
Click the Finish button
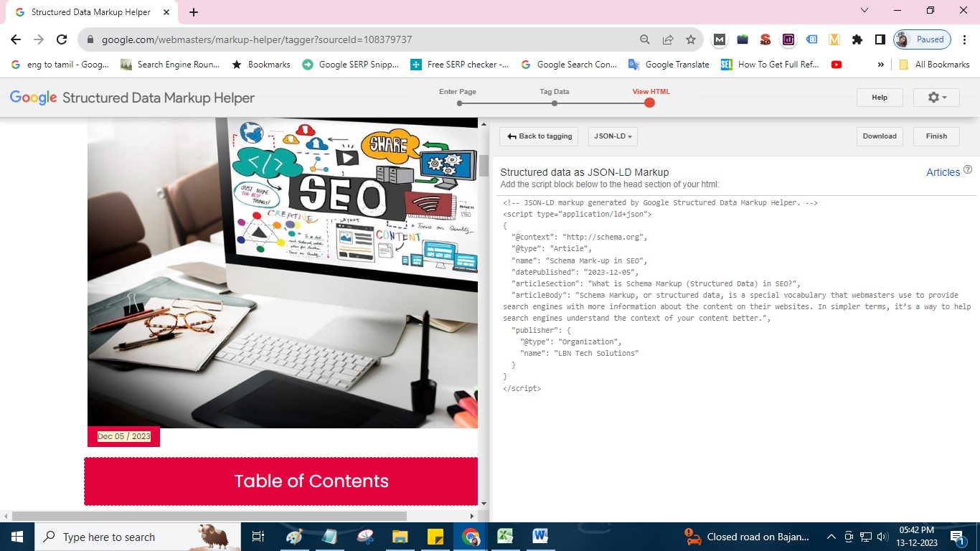click(936, 136)
